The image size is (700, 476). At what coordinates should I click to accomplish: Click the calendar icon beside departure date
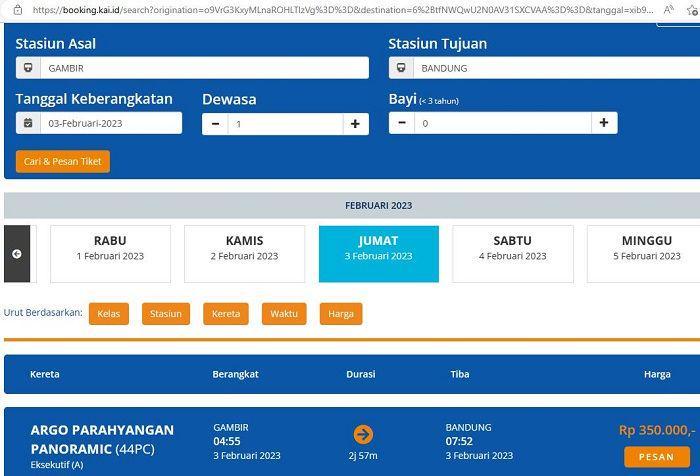pos(28,123)
